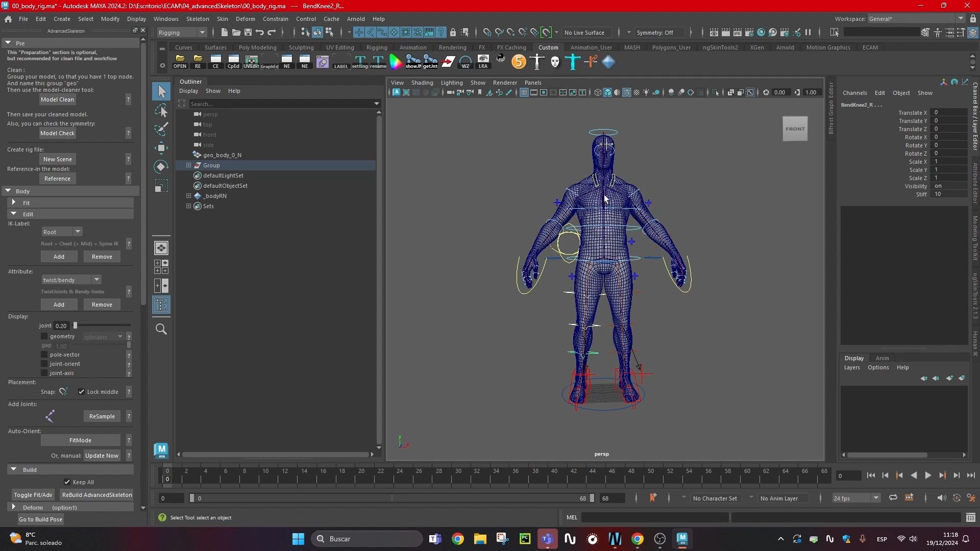The width and height of the screenshot is (980, 551).
Task: Enable the geometry display checkbox
Action: pyautogui.click(x=44, y=336)
